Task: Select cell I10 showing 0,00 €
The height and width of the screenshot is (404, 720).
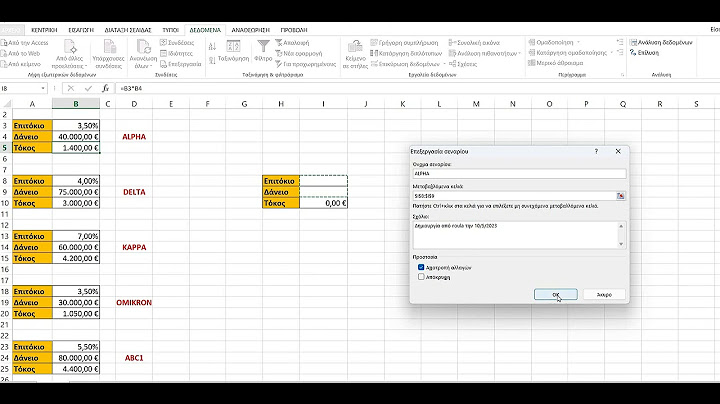Action: 323,203
